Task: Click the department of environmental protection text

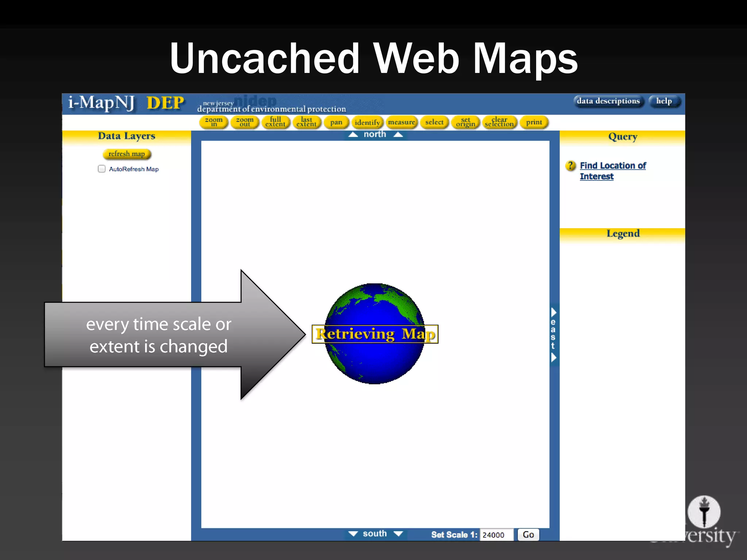Action: click(271, 109)
